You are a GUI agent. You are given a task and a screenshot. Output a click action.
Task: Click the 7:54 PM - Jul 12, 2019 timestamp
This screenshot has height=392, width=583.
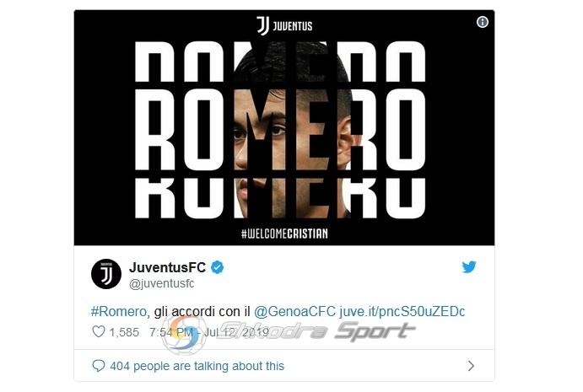(209, 332)
